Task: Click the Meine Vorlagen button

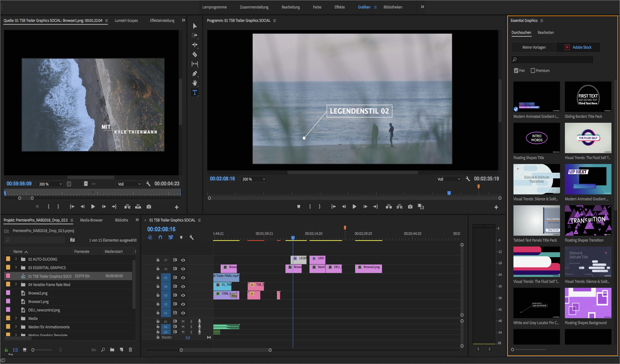Action: tap(534, 47)
